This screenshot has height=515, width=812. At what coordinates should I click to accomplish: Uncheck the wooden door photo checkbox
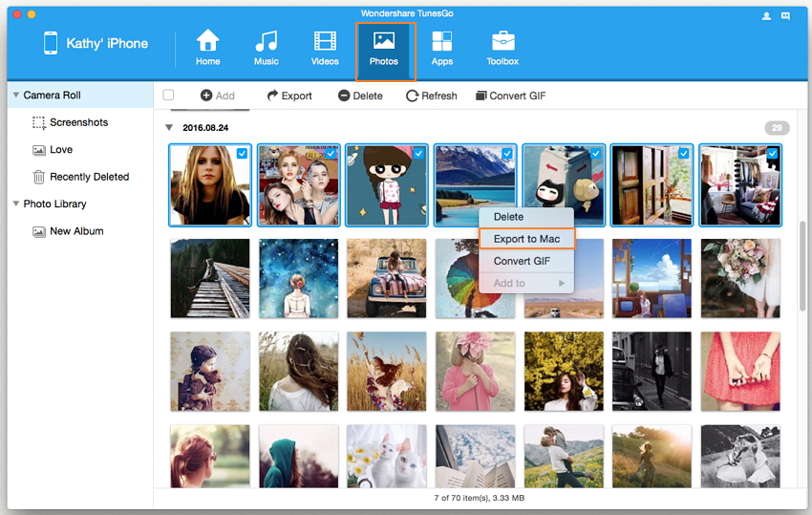point(683,154)
